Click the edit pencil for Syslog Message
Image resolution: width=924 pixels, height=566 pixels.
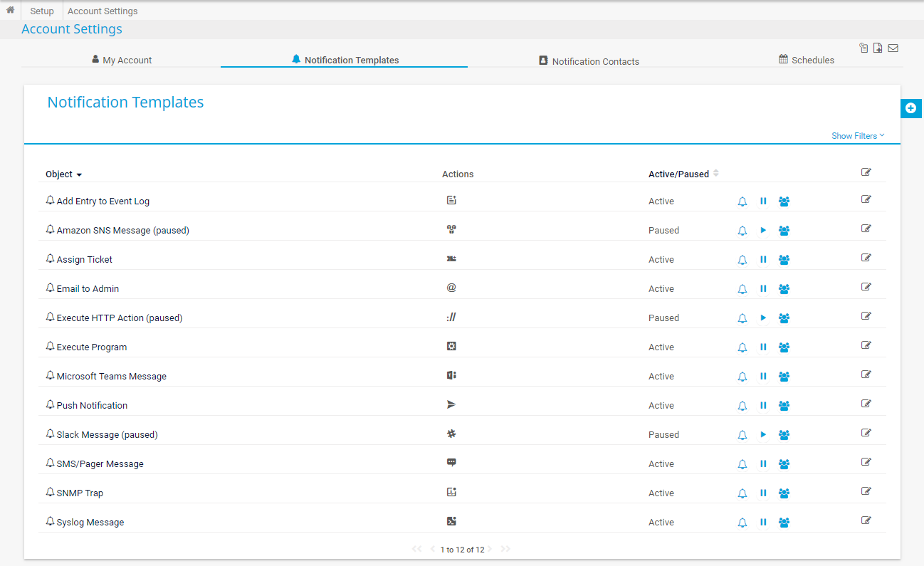pos(866,520)
